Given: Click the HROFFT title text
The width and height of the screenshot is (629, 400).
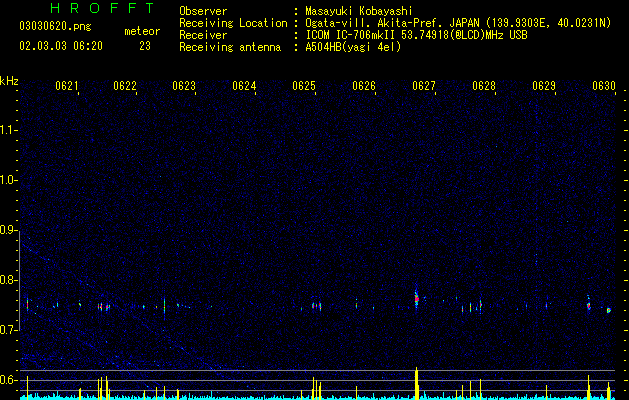Looking at the screenshot, I should [103, 8].
